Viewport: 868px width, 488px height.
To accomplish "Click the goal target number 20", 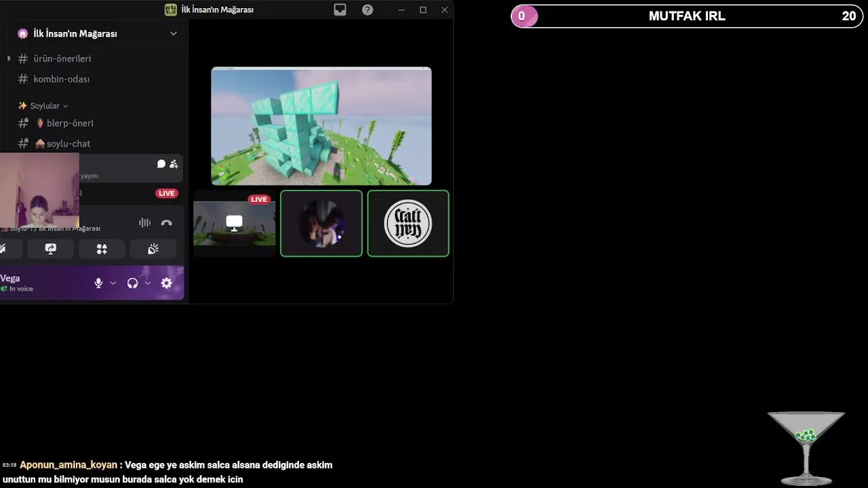I will pos(849,16).
